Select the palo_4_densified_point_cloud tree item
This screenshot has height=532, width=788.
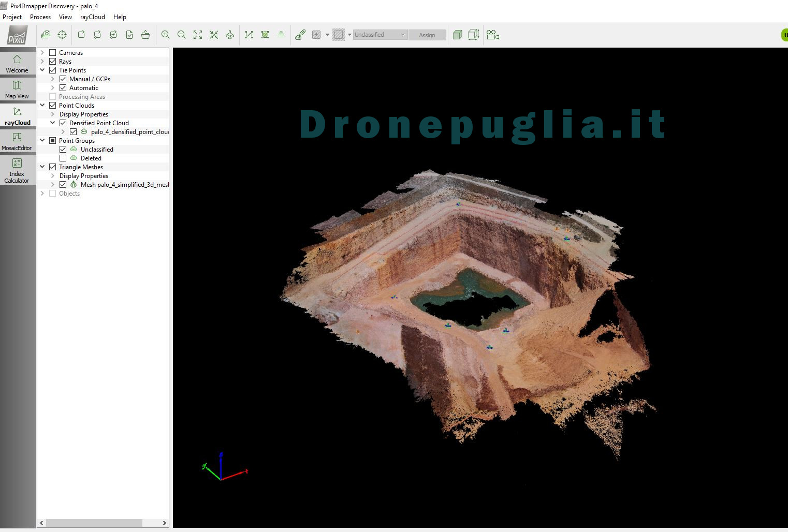tap(130, 132)
